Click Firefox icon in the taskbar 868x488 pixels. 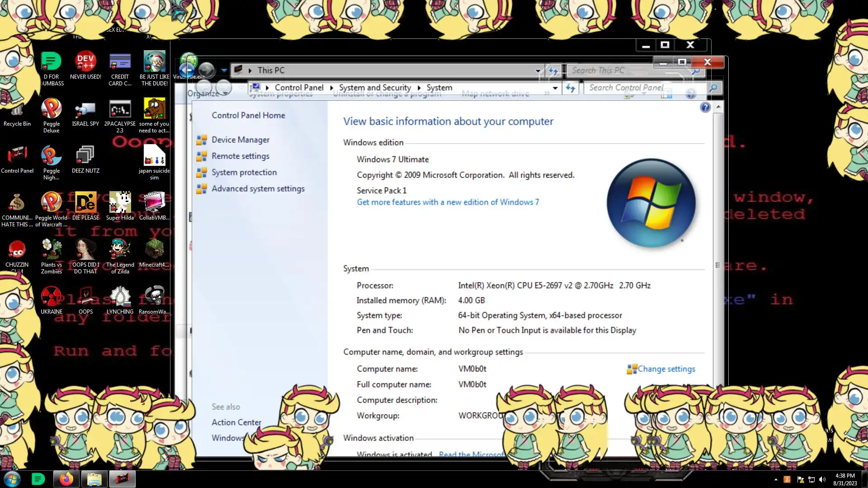(66, 479)
